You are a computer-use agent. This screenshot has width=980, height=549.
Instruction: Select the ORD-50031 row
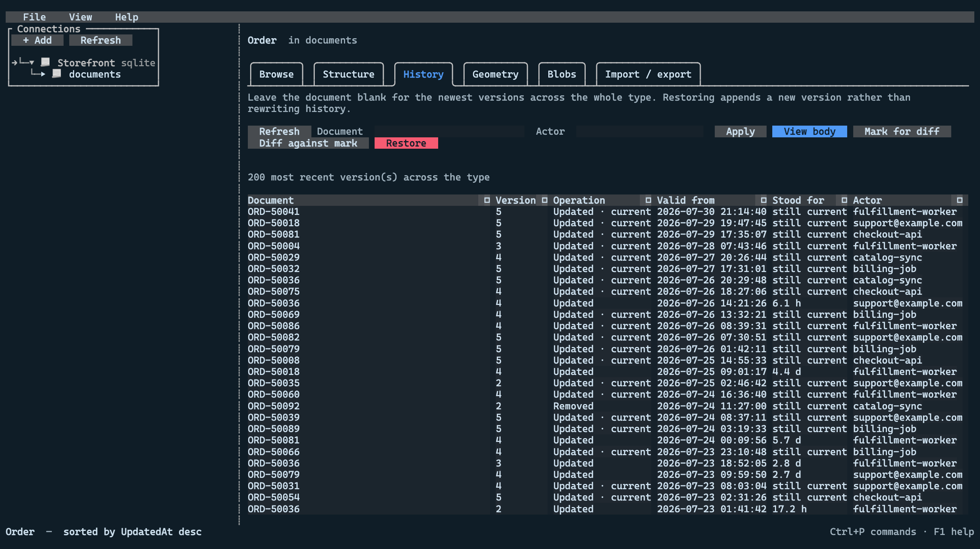tap(608, 486)
